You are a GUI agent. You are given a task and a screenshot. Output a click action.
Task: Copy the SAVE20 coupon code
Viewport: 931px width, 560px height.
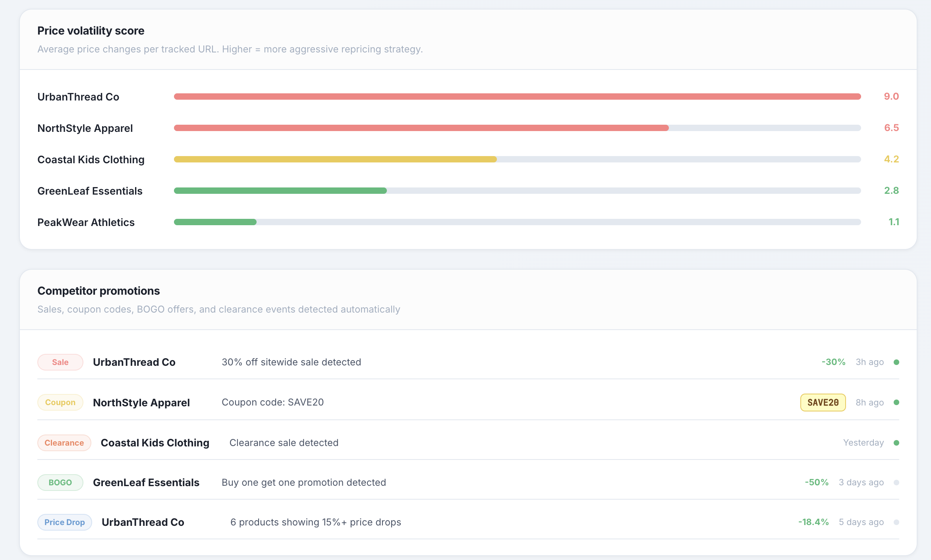coord(823,402)
